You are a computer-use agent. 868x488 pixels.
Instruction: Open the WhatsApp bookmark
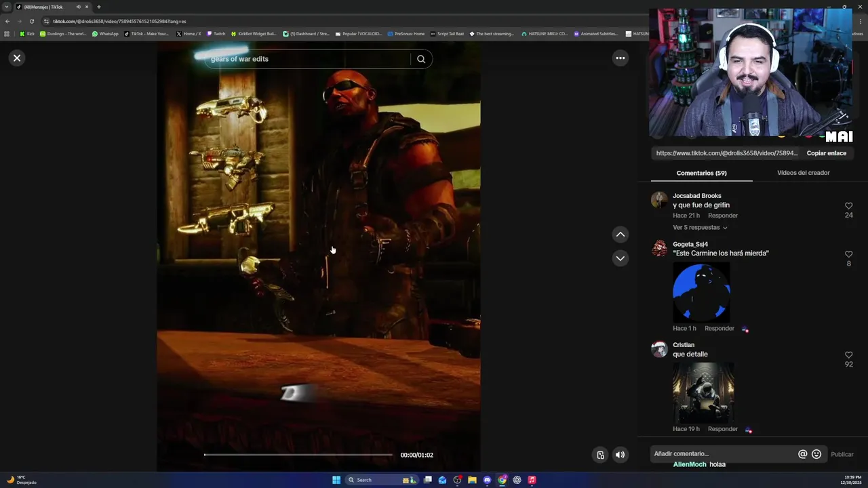105,34
